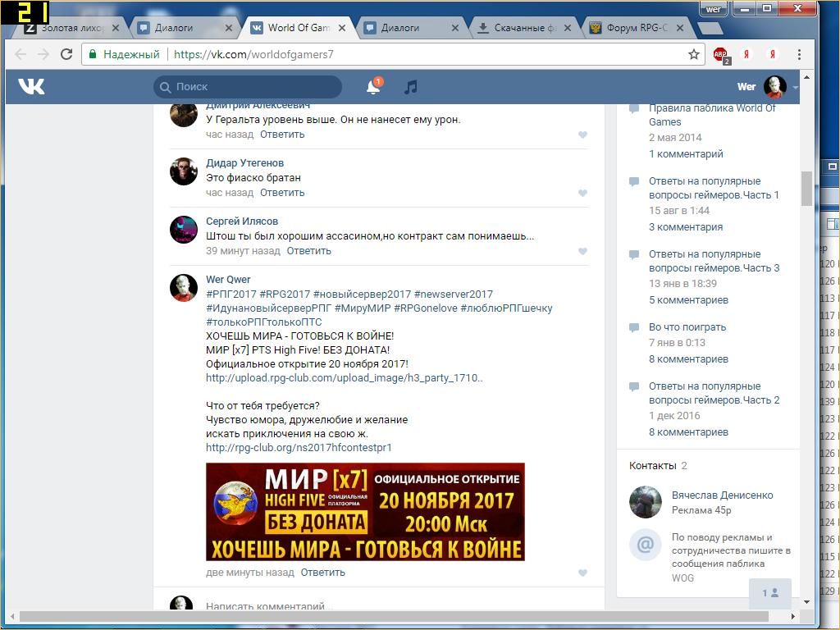Click the #newserver2017 hashtag
This screenshot has height=630, width=840.
pos(453,294)
